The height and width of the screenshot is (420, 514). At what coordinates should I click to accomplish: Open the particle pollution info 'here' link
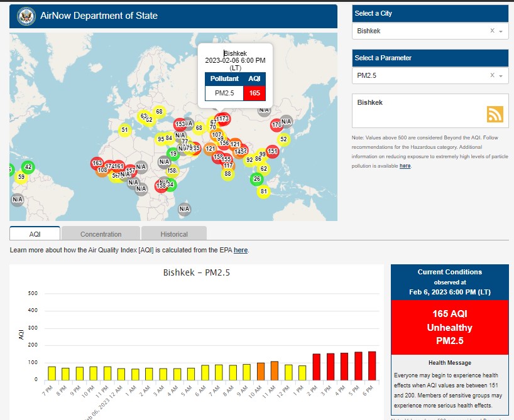[405, 166]
